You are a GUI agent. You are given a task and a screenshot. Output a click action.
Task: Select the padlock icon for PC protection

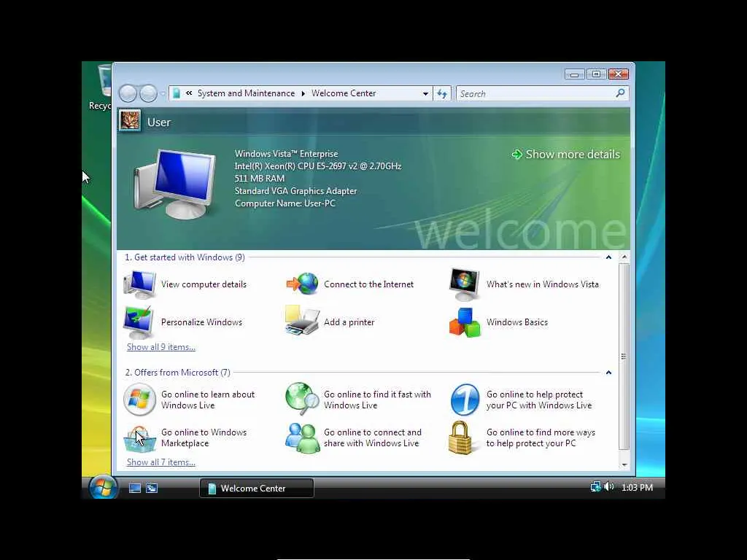461,437
